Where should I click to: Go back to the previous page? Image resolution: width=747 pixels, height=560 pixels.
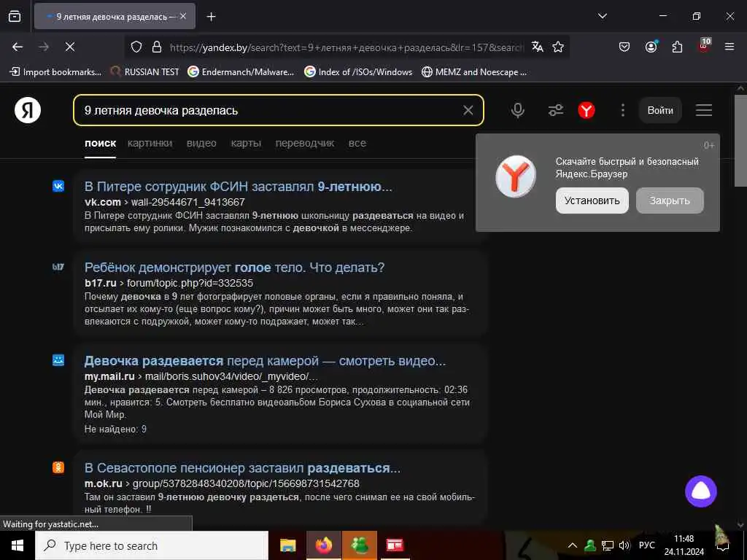[18, 47]
